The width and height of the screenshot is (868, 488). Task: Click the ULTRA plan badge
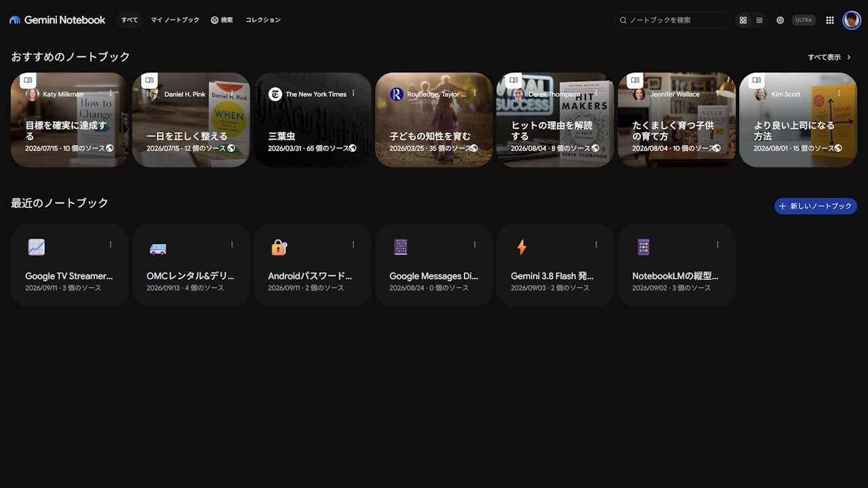[x=804, y=20]
